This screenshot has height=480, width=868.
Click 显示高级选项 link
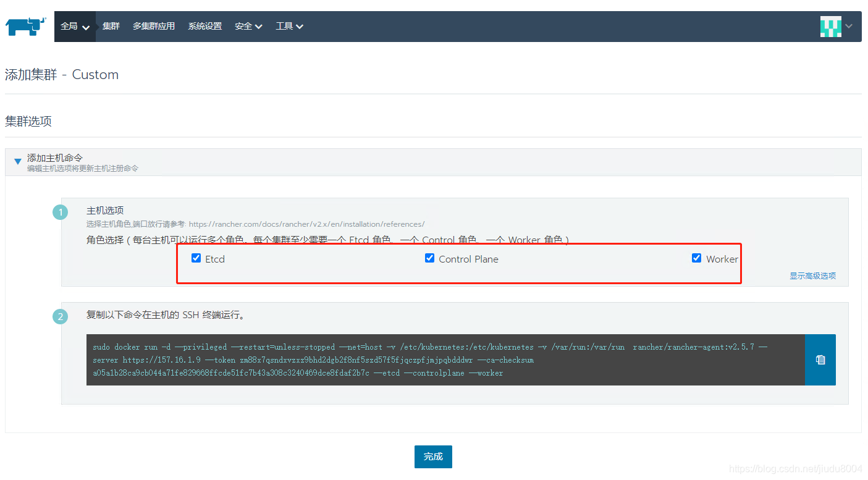tap(812, 276)
